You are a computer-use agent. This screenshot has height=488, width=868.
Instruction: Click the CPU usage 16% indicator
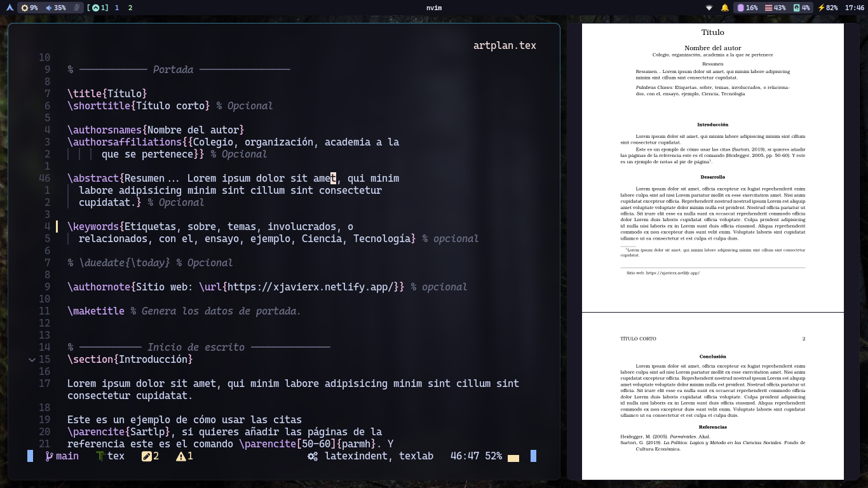click(x=747, y=8)
